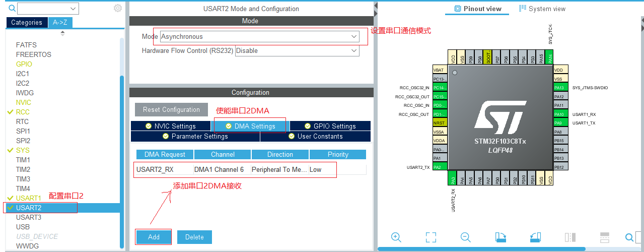This screenshot has height=252, width=644.
Task: Click the pinout horizontal scrollbar
Action: (x=481, y=249)
